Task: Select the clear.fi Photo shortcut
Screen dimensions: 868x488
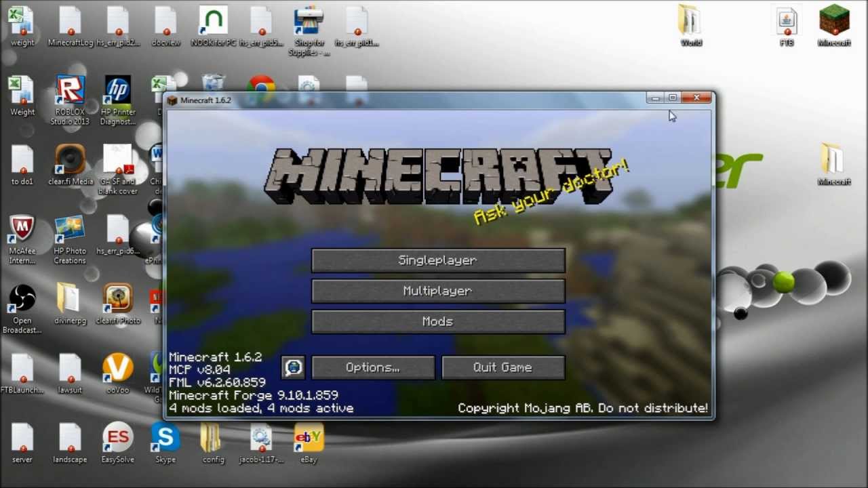Action: [x=118, y=304]
